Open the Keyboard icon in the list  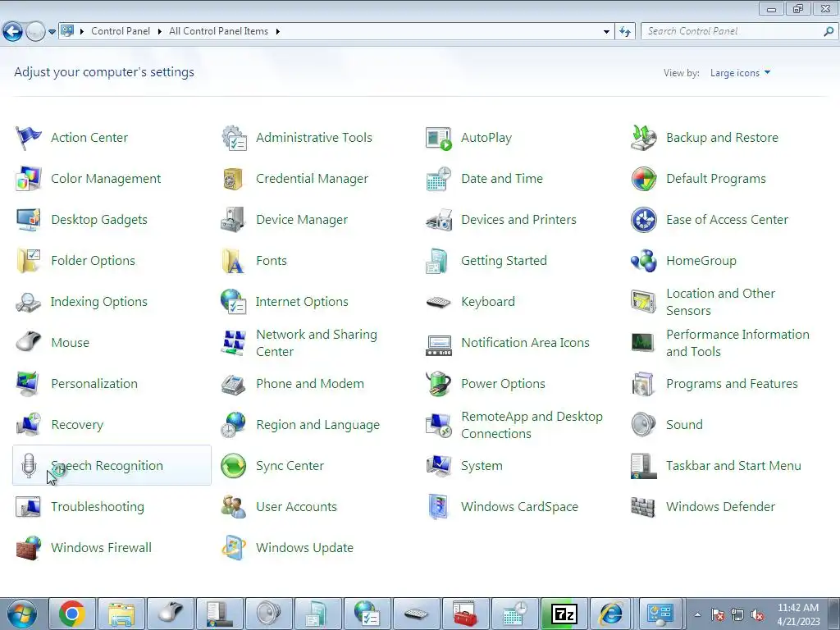[x=439, y=302]
